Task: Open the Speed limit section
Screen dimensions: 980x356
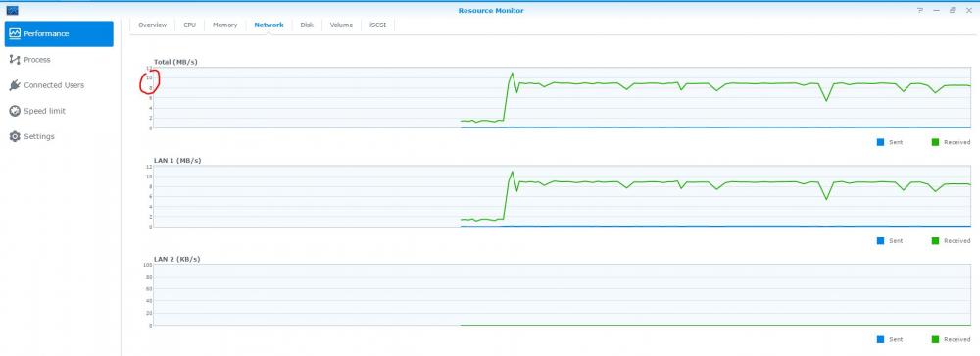Action: pos(44,111)
